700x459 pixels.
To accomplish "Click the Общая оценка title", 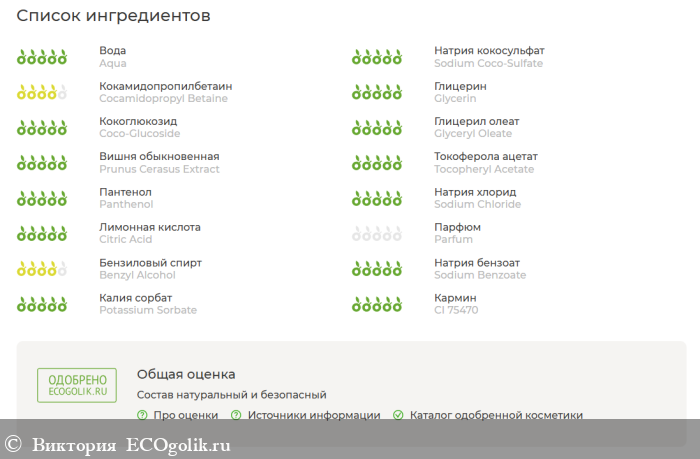I will click(x=186, y=374).
